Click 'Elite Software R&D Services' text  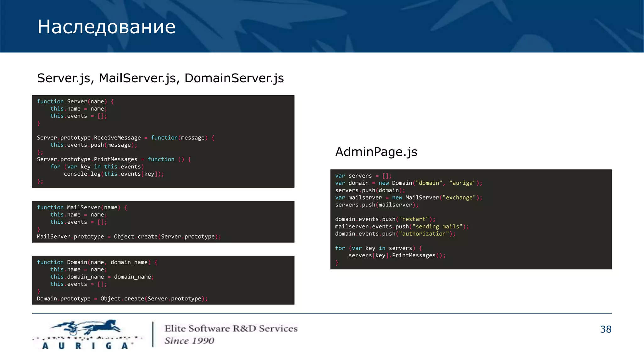pyautogui.click(x=231, y=329)
